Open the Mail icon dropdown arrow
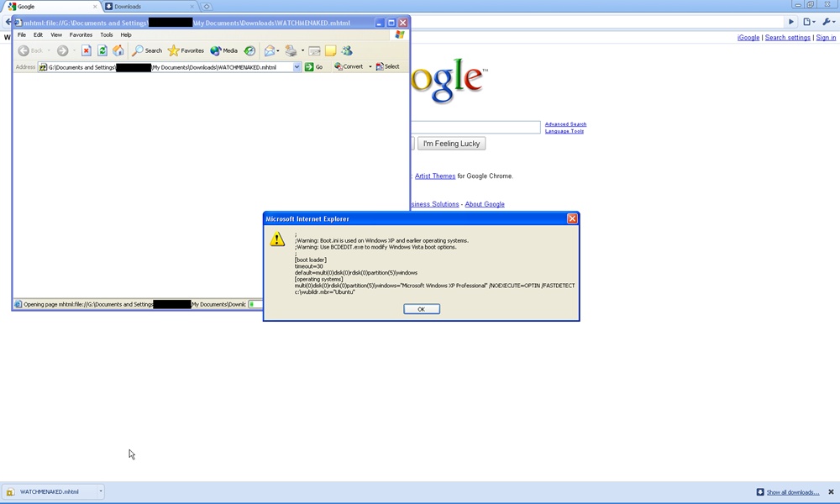Screen dimensions: 840x504 click(278, 51)
